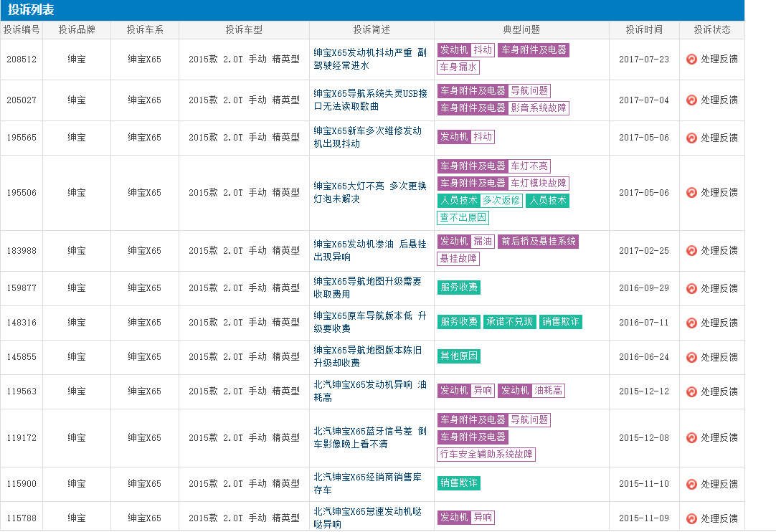Click the 投诉简述 column header
This screenshot has width=776, height=532.
pyautogui.click(x=372, y=29)
